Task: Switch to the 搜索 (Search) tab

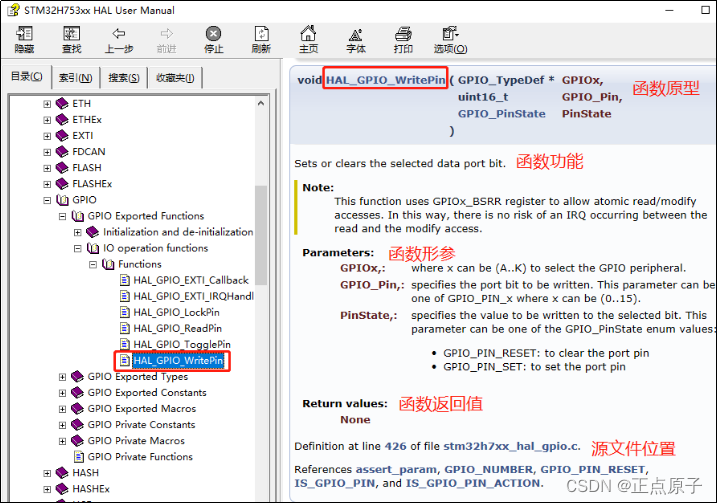Action: [x=124, y=78]
